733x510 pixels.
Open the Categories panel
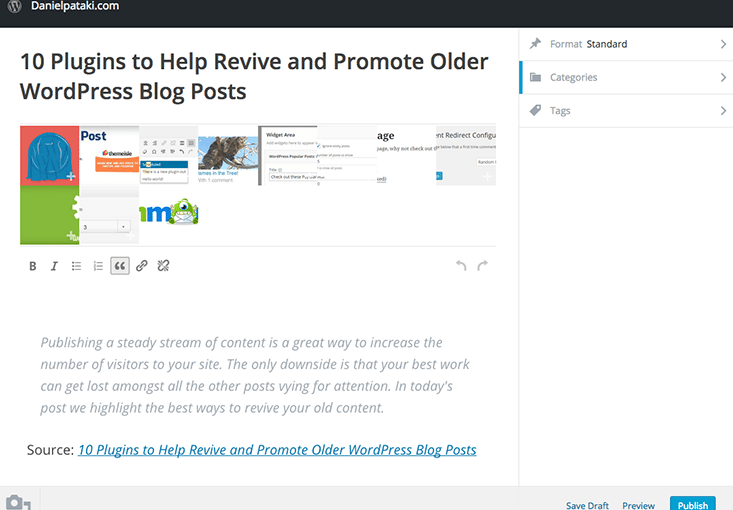coord(626,77)
